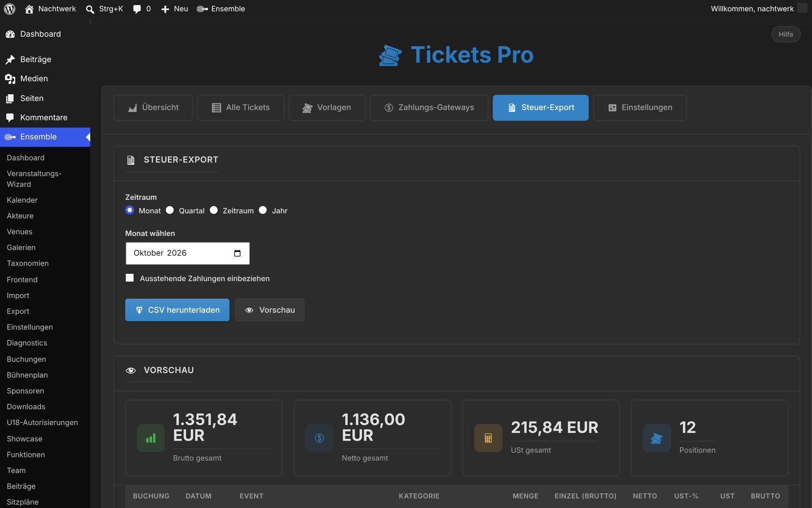Click the Tickets Pro ticket logo
Viewport: 812px width, 508px height.
pos(390,55)
